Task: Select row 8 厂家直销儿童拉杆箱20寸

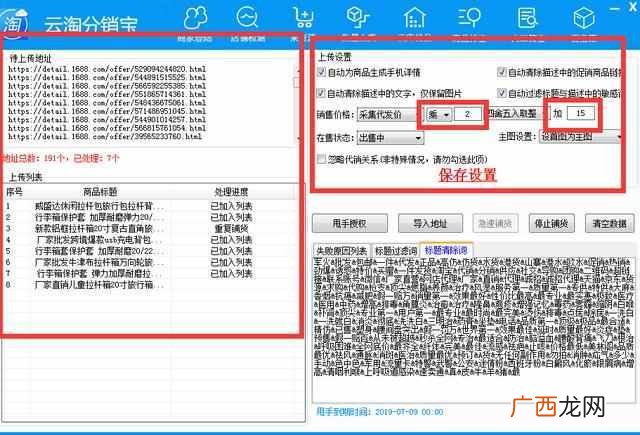Action: (149, 285)
